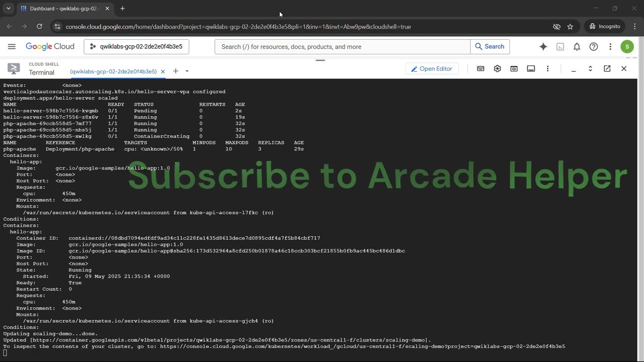
Task: Select the Dashboard qwiklabs browser tab
Action: (x=65, y=9)
